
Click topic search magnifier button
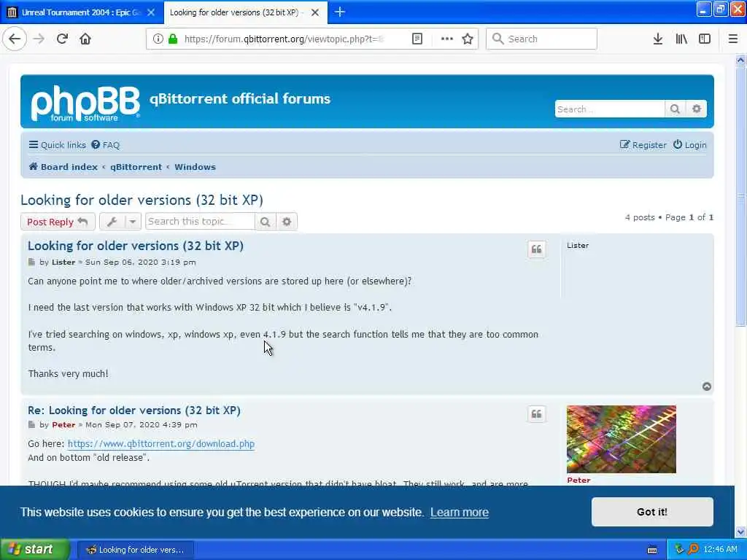click(266, 222)
